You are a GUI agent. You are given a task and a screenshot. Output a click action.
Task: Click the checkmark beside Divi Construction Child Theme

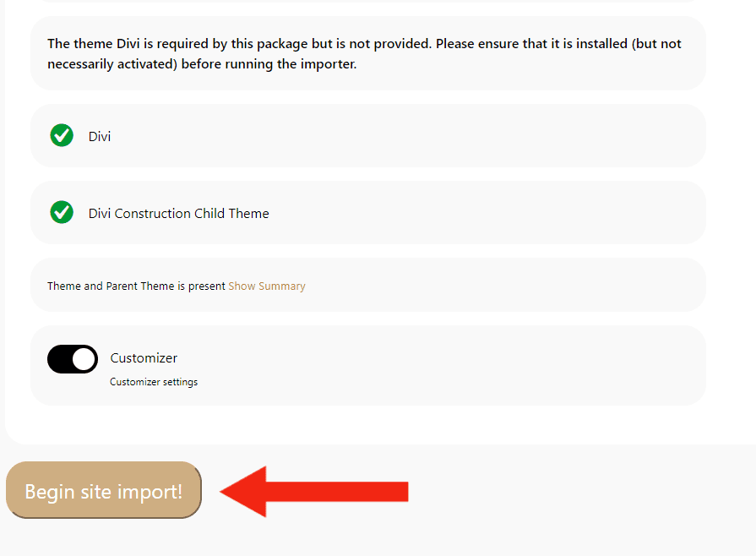(62, 212)
